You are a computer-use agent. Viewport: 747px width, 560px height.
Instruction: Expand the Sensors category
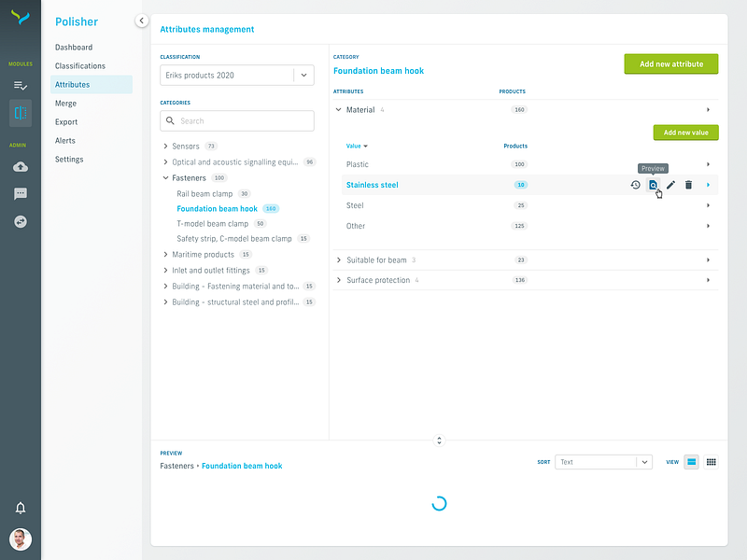pyautogui.click(x=165, y=147)
